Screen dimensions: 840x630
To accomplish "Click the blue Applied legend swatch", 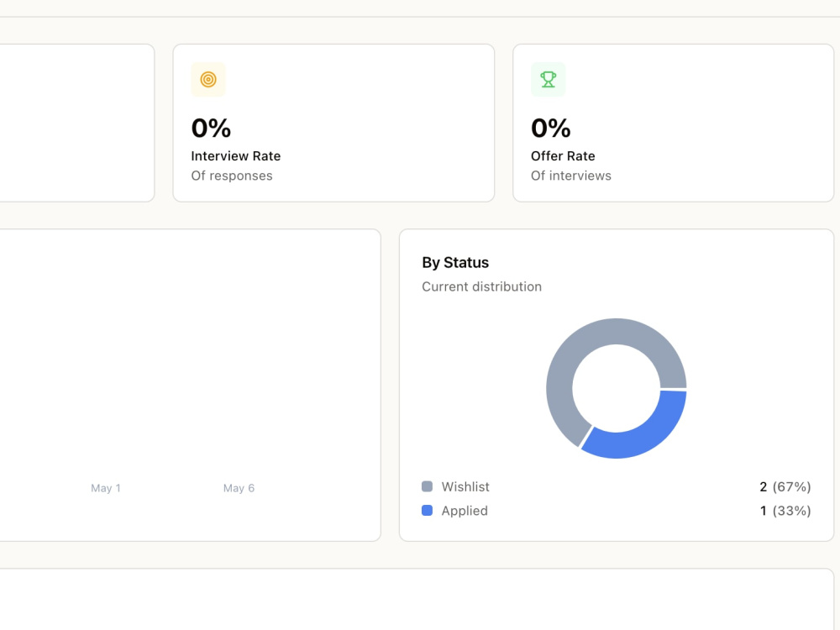I will (427, 510).
